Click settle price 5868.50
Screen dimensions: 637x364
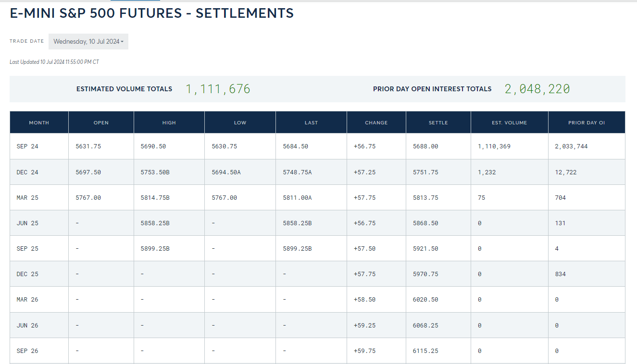coord(425,223)
